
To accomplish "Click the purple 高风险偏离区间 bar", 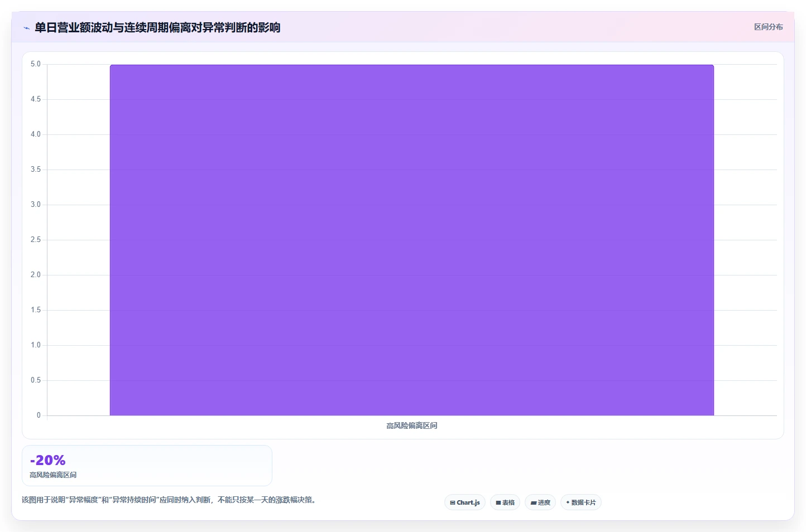I will tap(412, 240).
